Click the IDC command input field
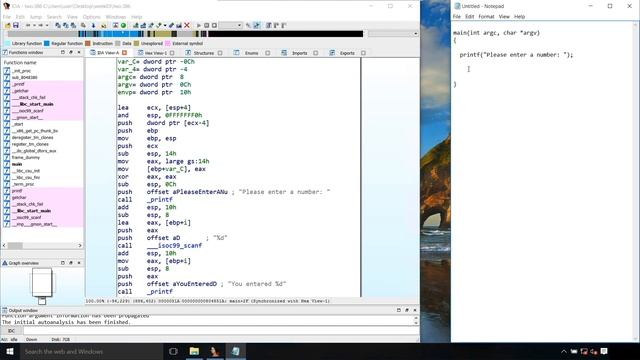The height and width of the screenshot is (360, 640). point(220,331)
